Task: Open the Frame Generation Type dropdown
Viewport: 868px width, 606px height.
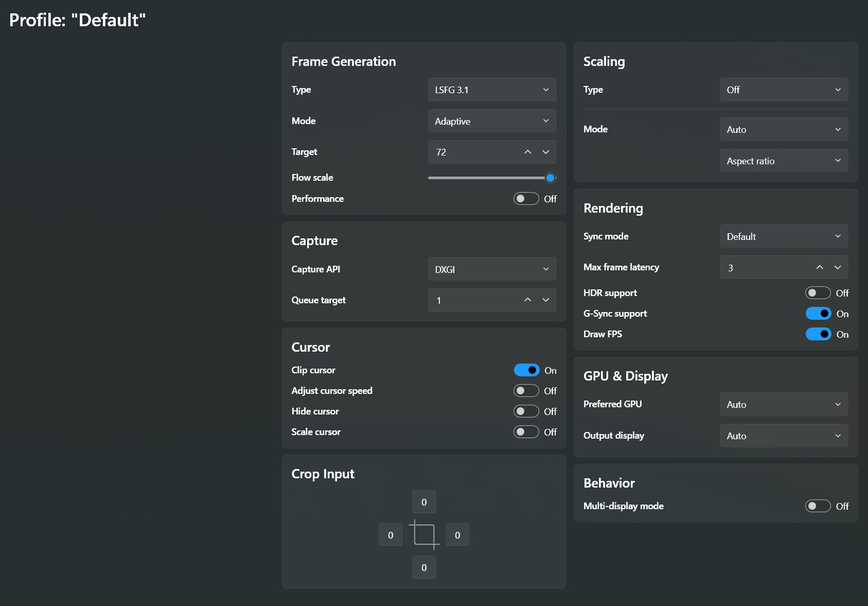Action: click(x=492, y=90)
